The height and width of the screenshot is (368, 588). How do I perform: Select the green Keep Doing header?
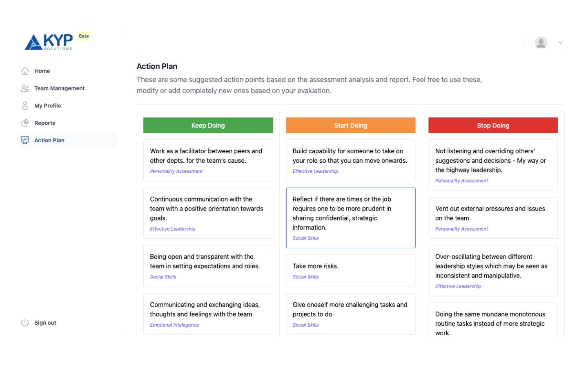(208, 126)
